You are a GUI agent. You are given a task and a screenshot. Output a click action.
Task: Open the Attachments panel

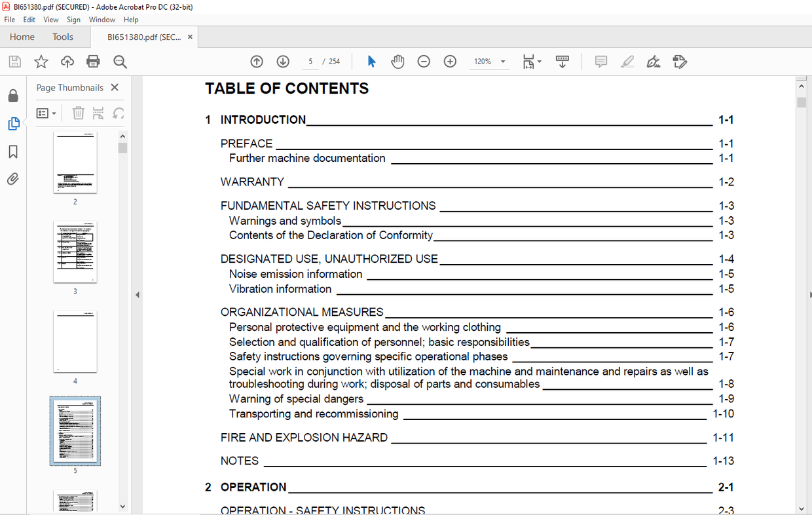pos(13,178)
